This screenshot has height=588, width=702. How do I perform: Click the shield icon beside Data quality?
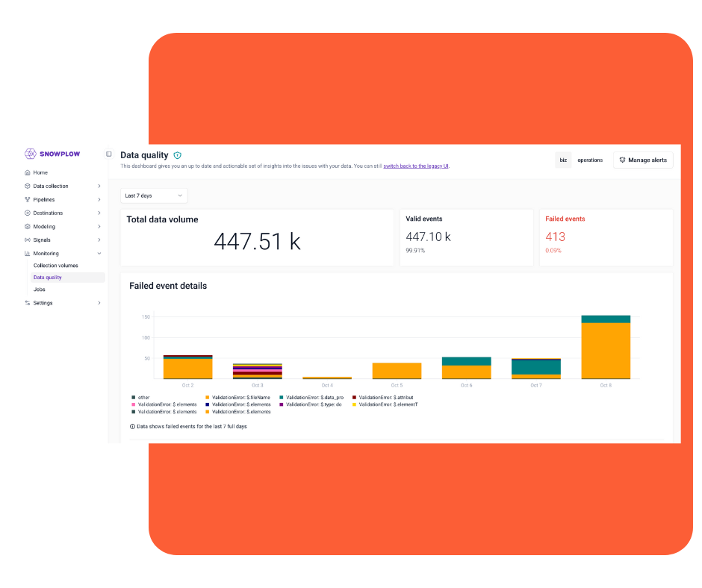(x=177, y=156)
